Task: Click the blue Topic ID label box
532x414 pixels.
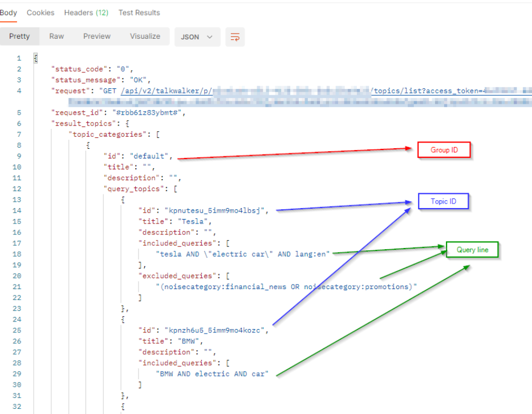Action: click(443, 201)
